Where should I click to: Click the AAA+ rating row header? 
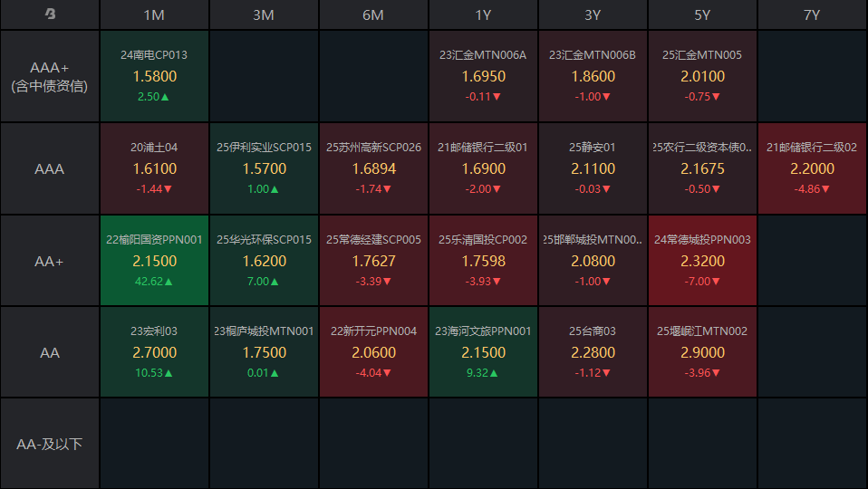(x=50, y=77)
